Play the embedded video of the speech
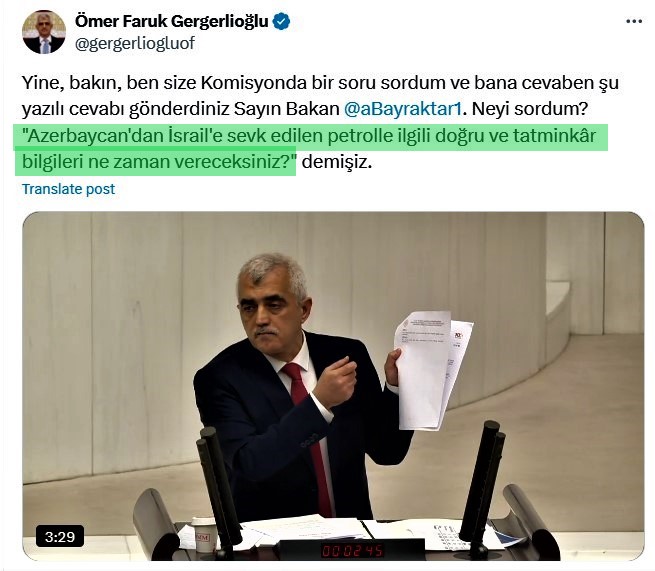Image resolution: width=655 pixels, height=571 pixels. 333,386
